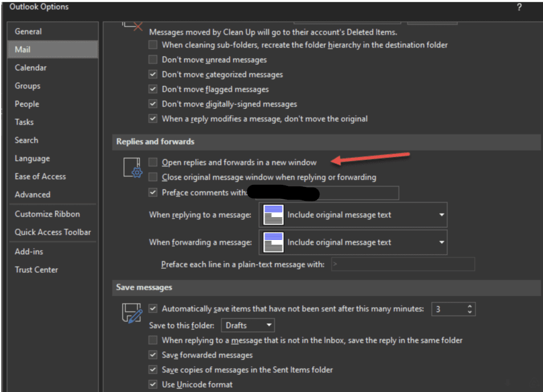The height and width of the screenshot is (392, 543).
Task: Disable don't move categorized messages
Action: (153, 74)
